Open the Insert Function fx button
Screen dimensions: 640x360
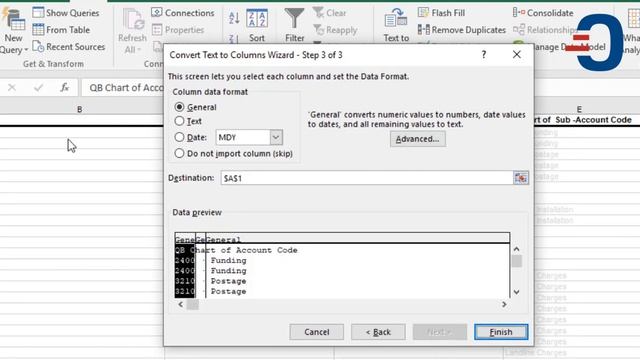(64, 87)
